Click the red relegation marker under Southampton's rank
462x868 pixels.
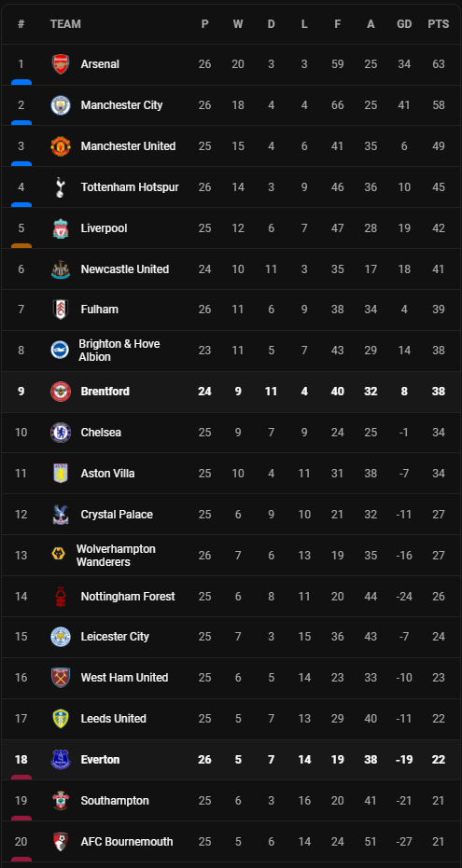[x=21, y=819]
